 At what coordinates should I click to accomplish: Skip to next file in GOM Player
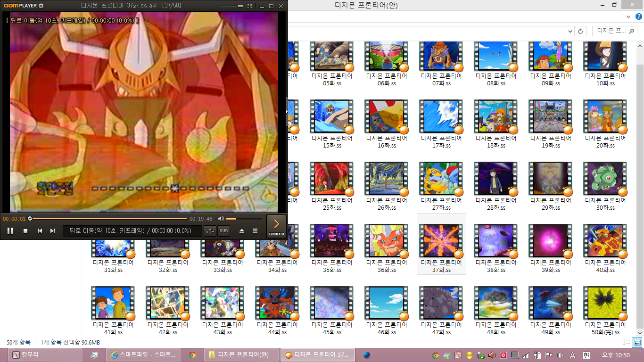click(53, 231)
